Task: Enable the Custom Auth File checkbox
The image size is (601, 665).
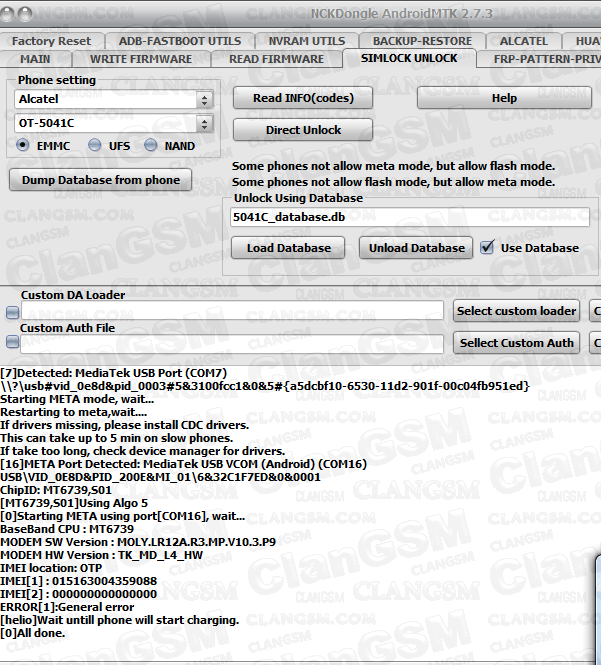Action: tap(13, 341)
